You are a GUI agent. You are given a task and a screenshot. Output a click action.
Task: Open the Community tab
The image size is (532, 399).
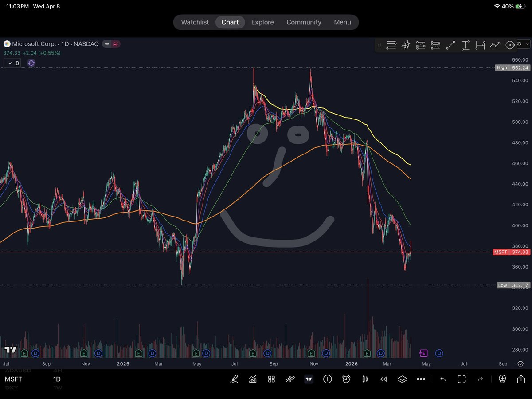click(304, 22)
